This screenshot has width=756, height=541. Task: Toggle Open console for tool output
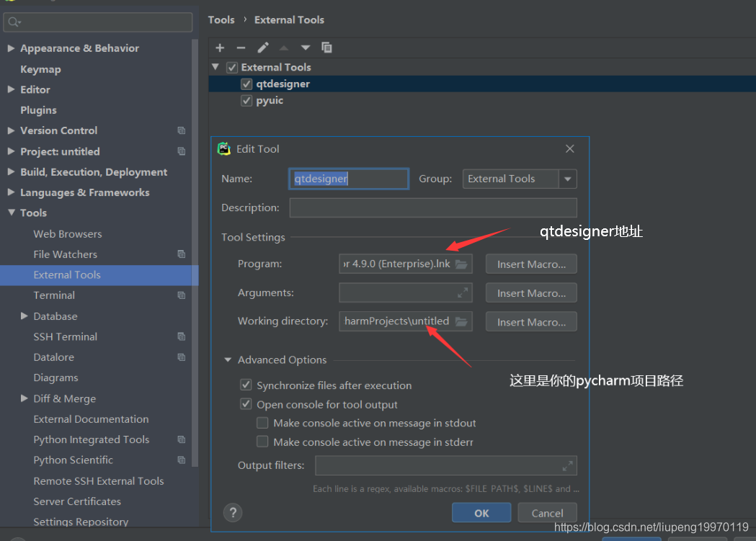[246, 403]
